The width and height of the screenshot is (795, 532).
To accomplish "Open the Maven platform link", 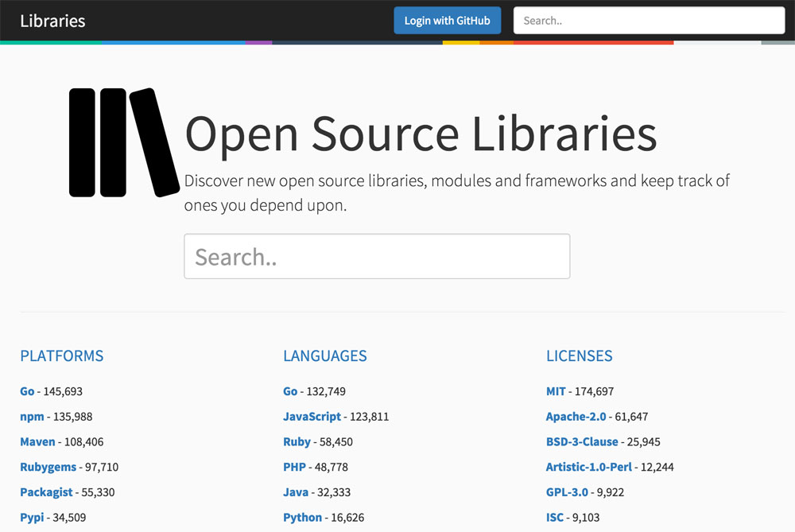I will 37,441.
